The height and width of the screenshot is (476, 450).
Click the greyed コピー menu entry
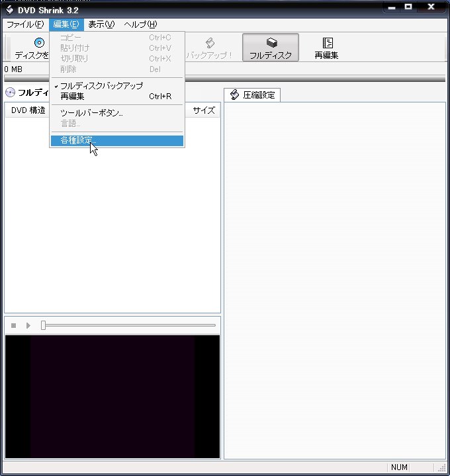point(117,38)
